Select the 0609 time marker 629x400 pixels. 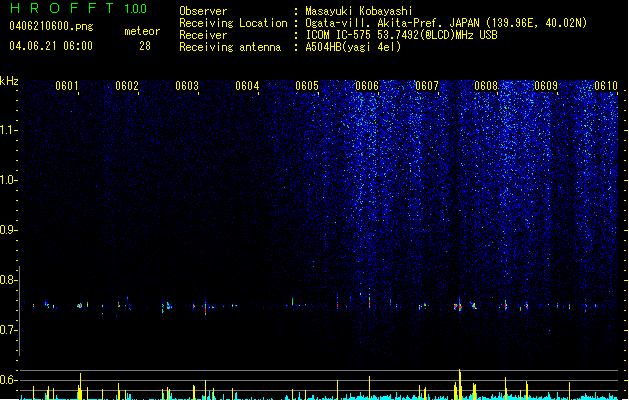(546, 86)
